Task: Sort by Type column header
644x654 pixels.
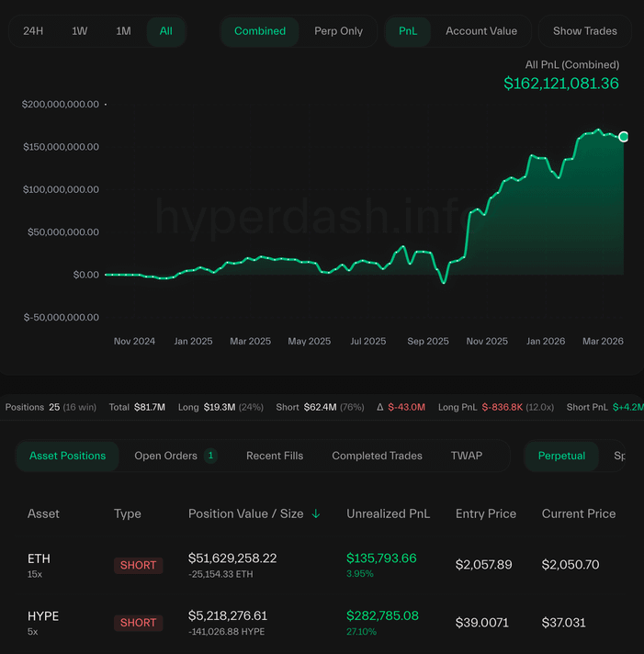Action: click(x=128, y=513)
